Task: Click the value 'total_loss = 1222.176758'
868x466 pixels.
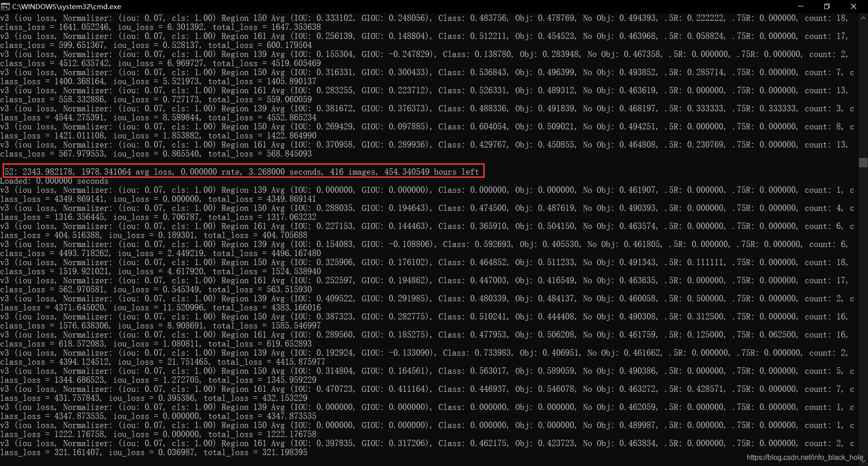Action: pyautogui.click(x=262, y=434)
